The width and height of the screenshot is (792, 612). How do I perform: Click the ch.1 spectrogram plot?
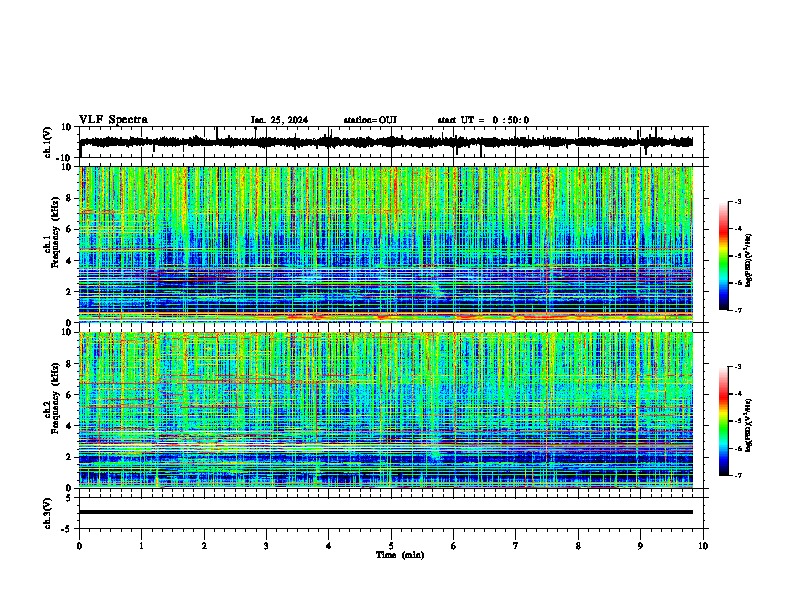click(386, 244)
